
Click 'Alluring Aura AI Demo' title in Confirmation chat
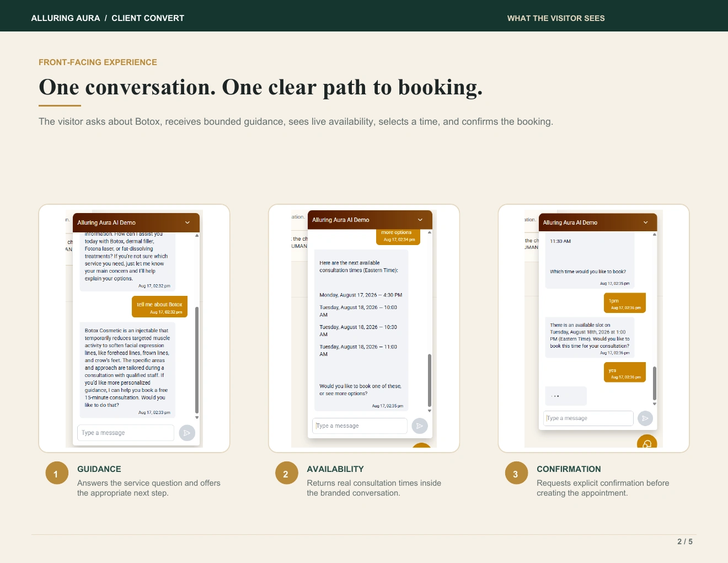click(x=570, y=222)
